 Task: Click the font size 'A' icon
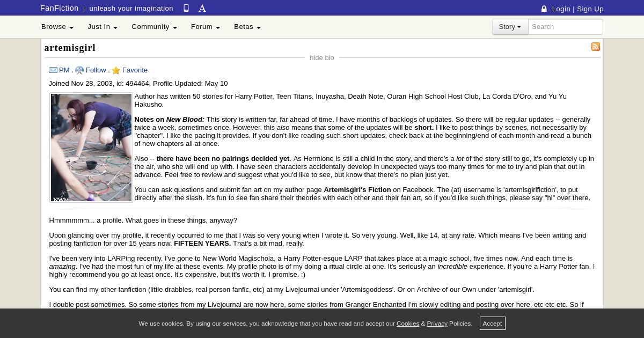coord(202,8)
